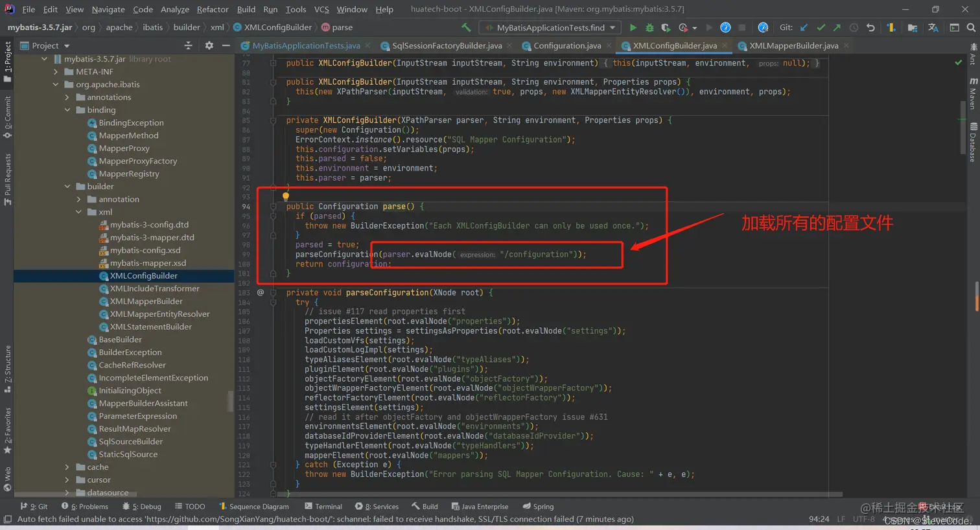This screenshot has width=980, height=530.
Task: Click the 94:24 caret position indicator
Action: click(x=819, y=519)
